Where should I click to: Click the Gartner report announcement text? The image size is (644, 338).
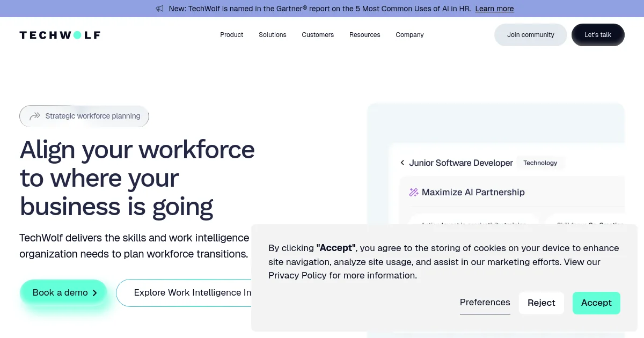point(320,9)
